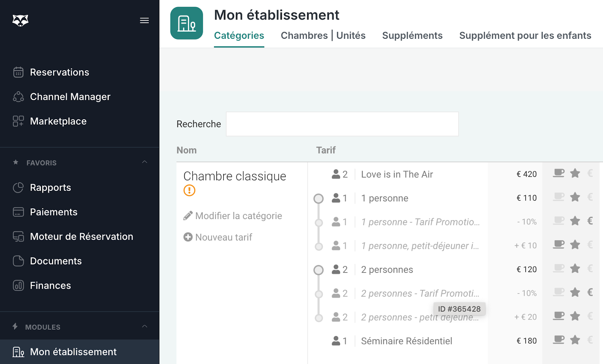This screenshot has height=364, width=603.
Task: Toggle the hamburger menu in sidebar
Action: (144, 20)
